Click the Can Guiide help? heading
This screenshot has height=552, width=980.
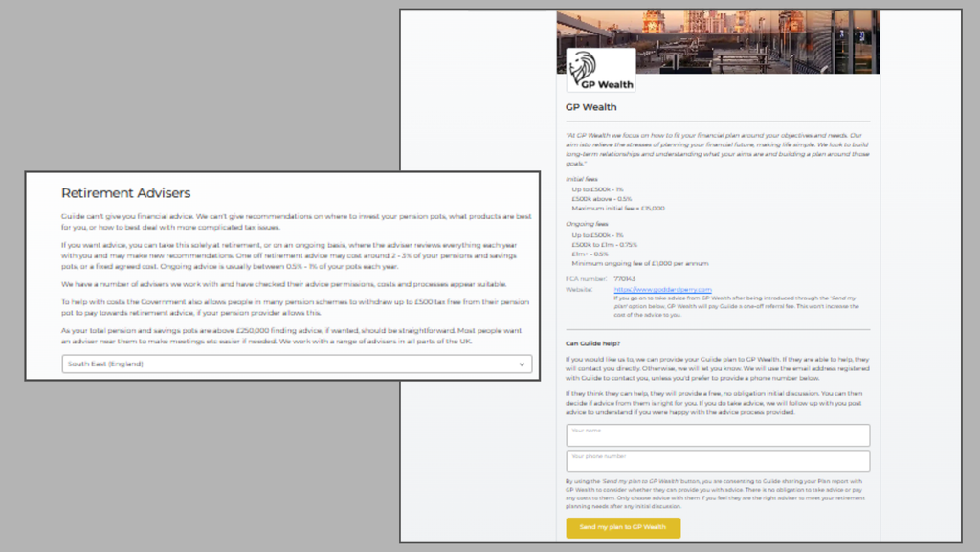[593, 343]
